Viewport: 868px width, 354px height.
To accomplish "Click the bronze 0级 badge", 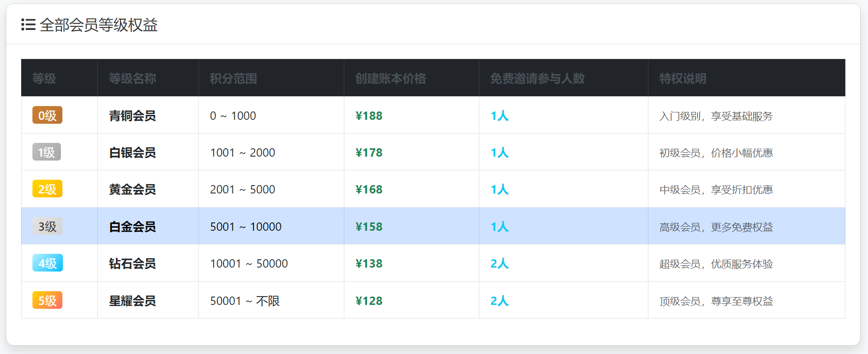I will coord(47,115).
